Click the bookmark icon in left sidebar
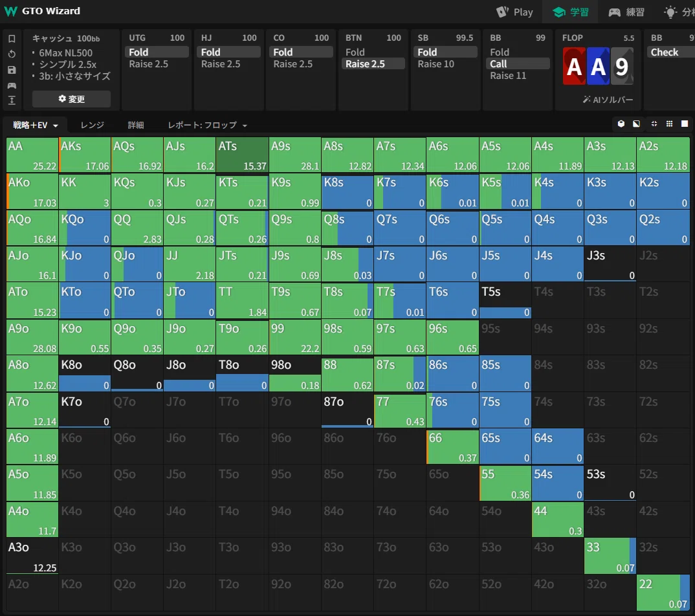The image size is (695, 616). pos(12,39)
